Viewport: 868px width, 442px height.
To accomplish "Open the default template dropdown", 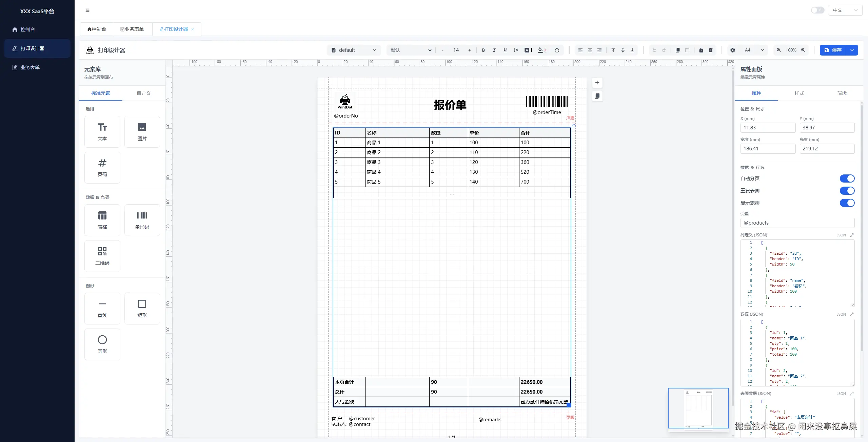I will point(354,50).
